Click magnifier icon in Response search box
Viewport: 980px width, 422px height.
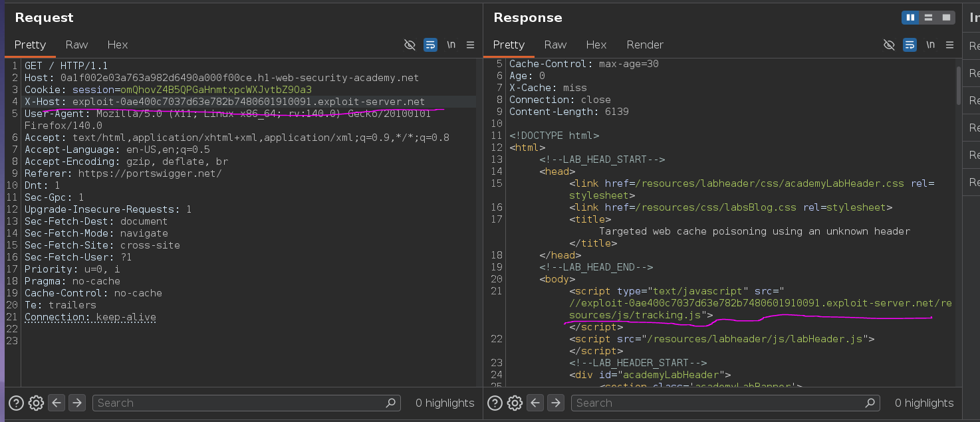(870, 403)
